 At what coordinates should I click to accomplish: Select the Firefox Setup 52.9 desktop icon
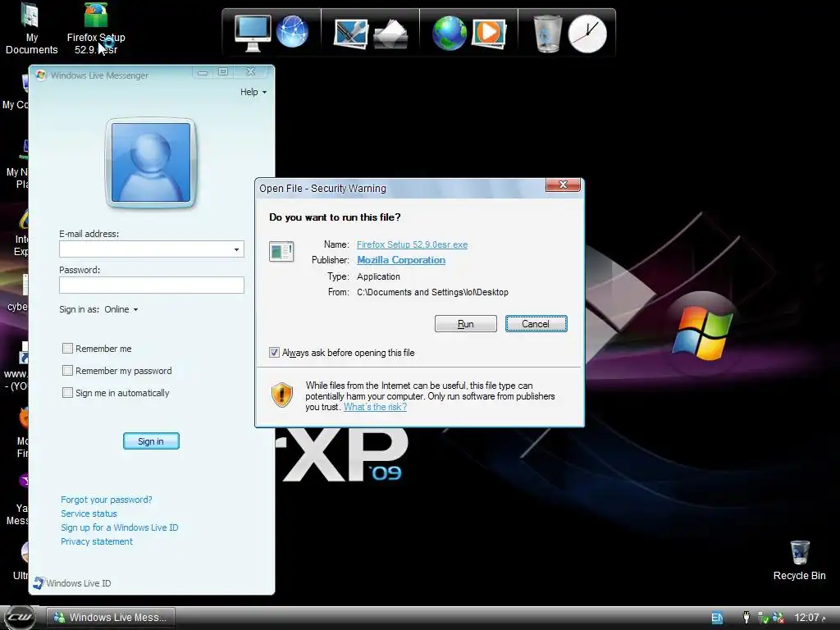[x=96, y=29]
